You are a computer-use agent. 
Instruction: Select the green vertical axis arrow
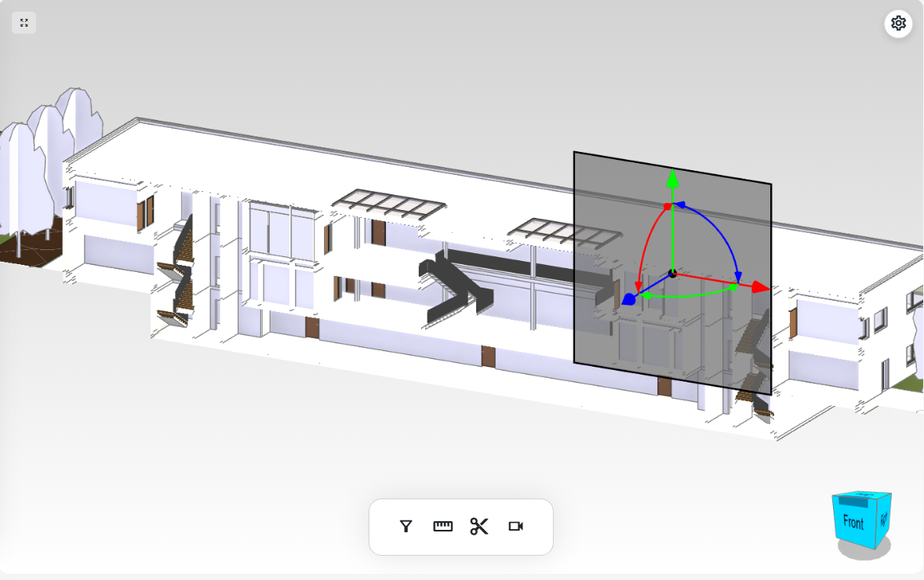(x=672, y=179)
